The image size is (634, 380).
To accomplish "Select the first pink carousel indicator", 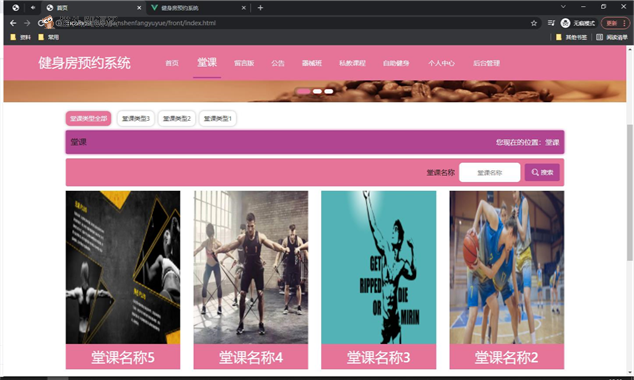I will coord(303,91).
